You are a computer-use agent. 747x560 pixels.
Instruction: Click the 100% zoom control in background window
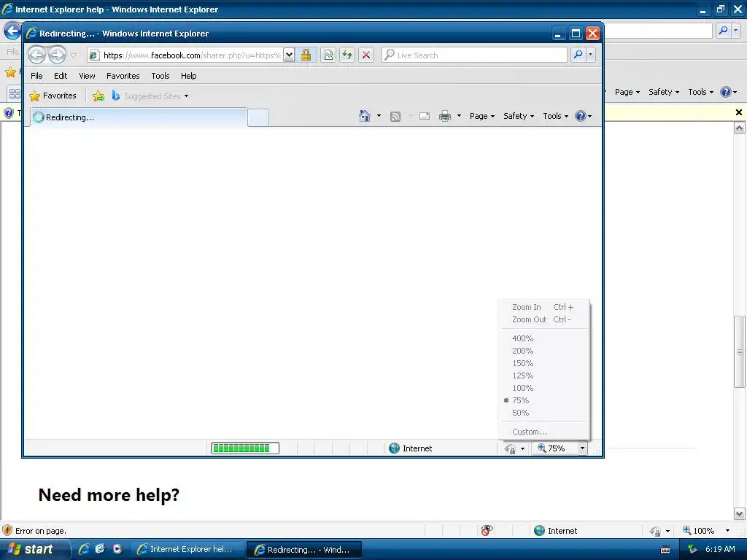pyautogui.click(x=698, y=531)
